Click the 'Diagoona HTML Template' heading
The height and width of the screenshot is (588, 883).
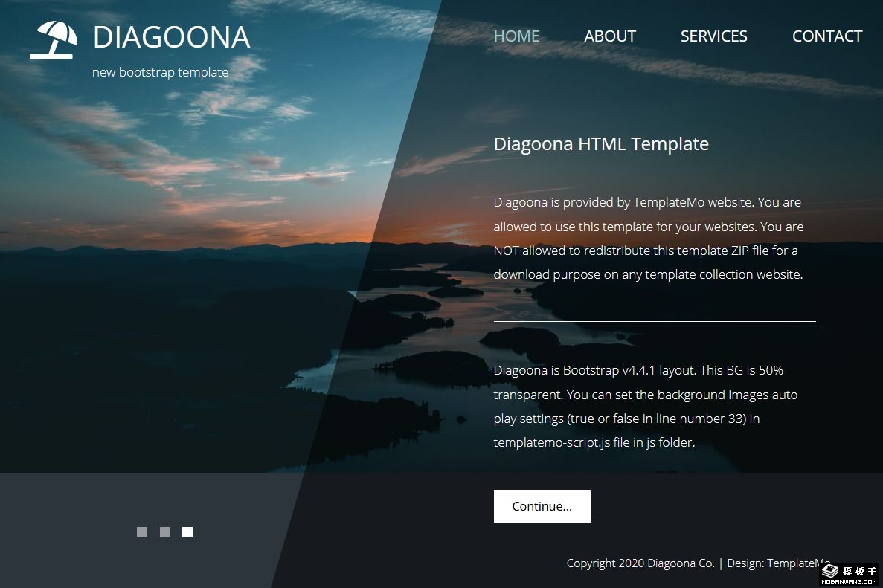click(601, 144)
